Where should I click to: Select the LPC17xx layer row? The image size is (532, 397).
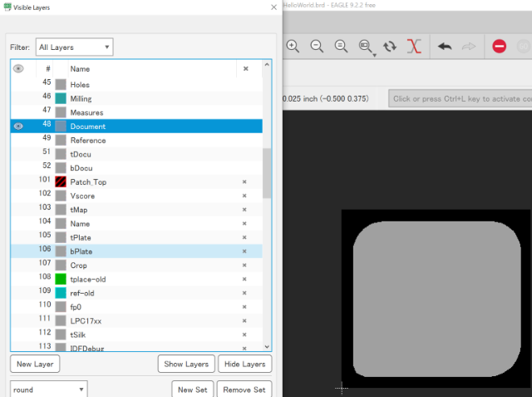[136, 321]
